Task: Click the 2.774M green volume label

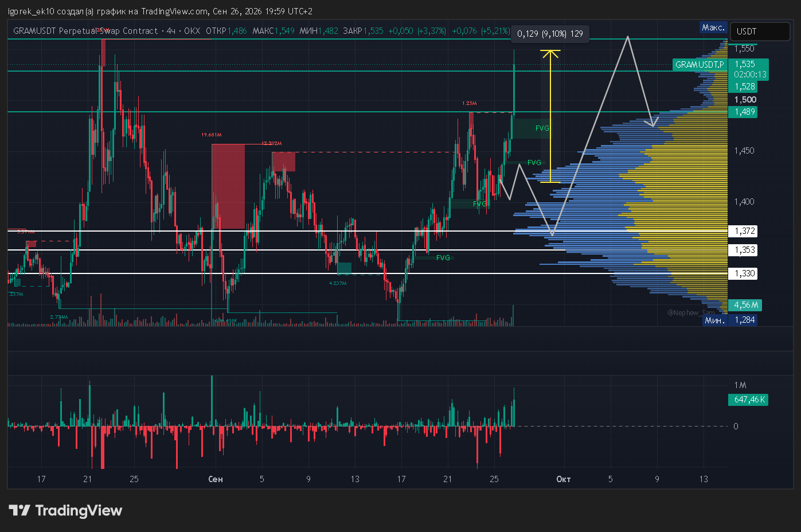Action: click(59, 317)
